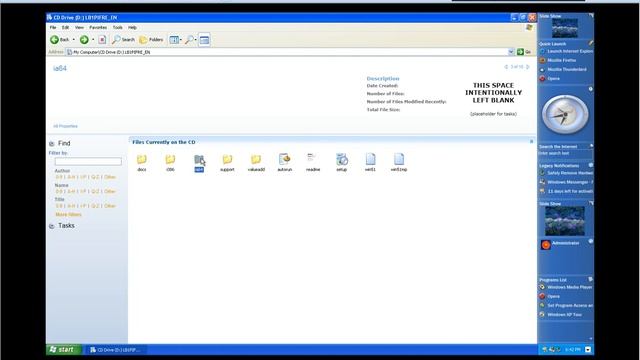640x360 pixels.
Task: Launch Internet Explorer from sidebar Quick Launch
Action: click(566, 51)
